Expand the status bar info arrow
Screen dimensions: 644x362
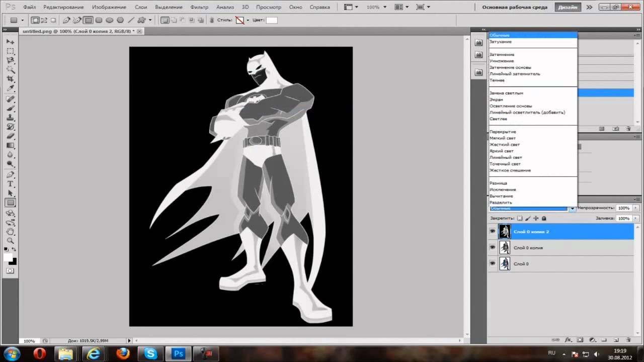(129, 341)
